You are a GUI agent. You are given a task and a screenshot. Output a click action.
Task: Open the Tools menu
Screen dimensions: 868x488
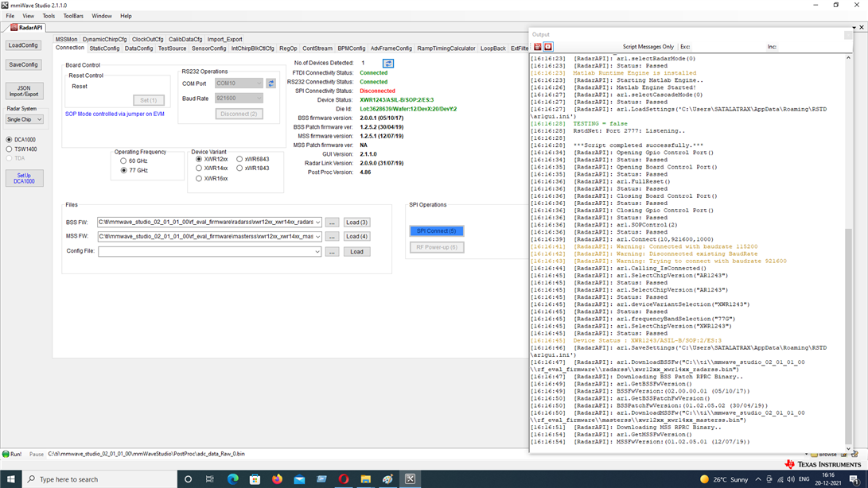click(49, 16)
